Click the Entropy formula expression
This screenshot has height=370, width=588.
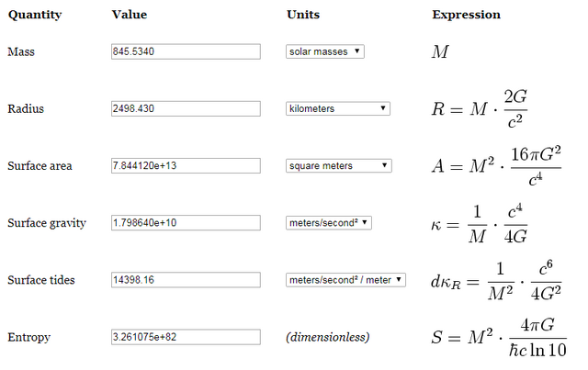point(499,337)
